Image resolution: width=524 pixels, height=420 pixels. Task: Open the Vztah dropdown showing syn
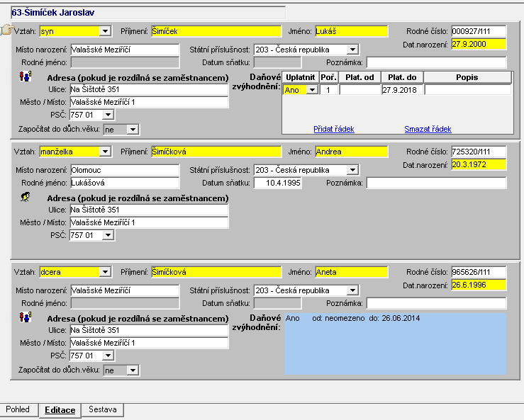point(105,31)
